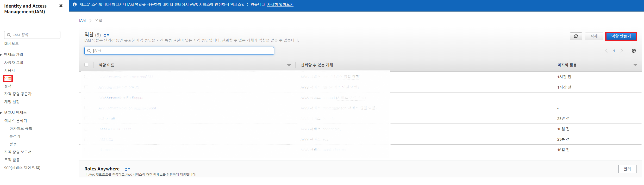Screen dimensions: 644x185
Task: Open 아카이브 규칙 in the sidebar
Action: point(21,128)
